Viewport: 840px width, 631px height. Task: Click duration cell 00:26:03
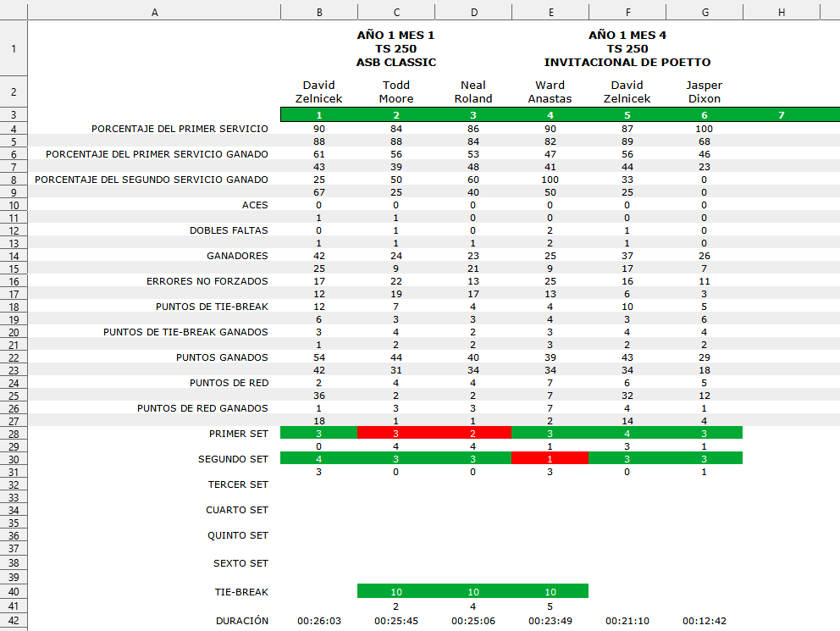(x=319, y=622)
